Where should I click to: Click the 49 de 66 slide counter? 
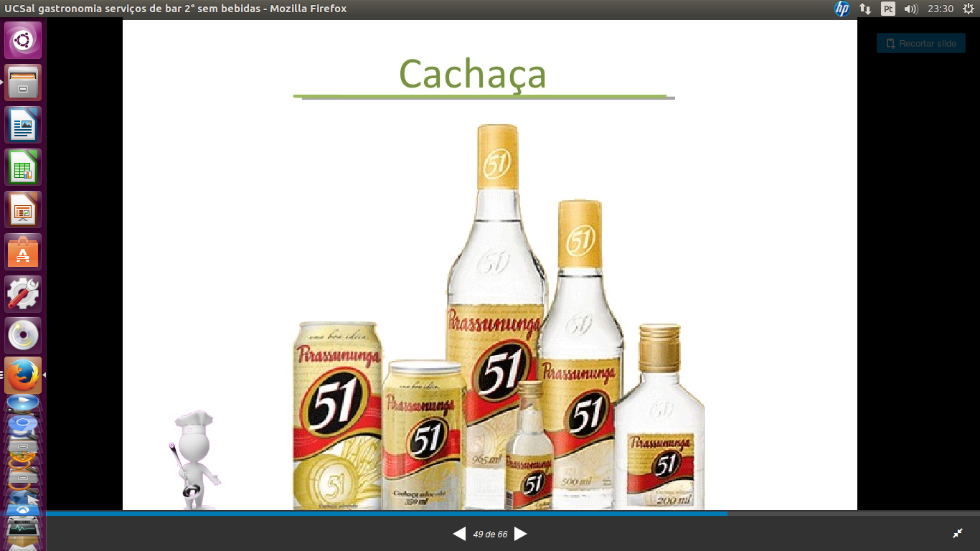[490, 534]
